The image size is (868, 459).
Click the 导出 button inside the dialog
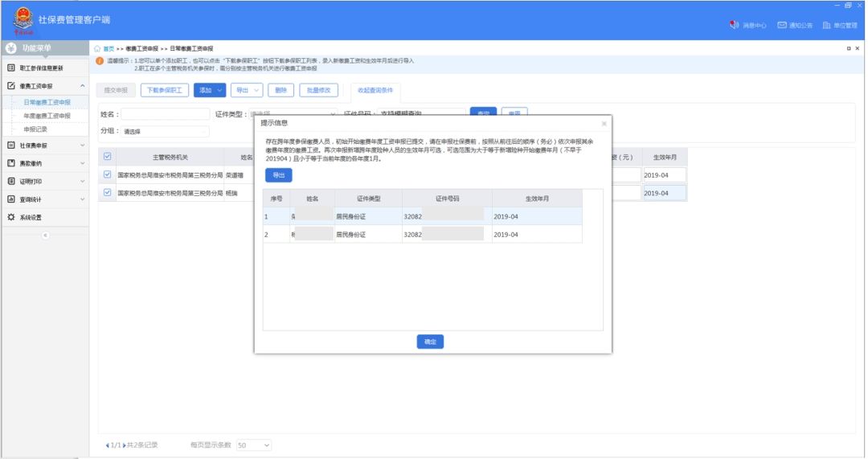[279, 175]
